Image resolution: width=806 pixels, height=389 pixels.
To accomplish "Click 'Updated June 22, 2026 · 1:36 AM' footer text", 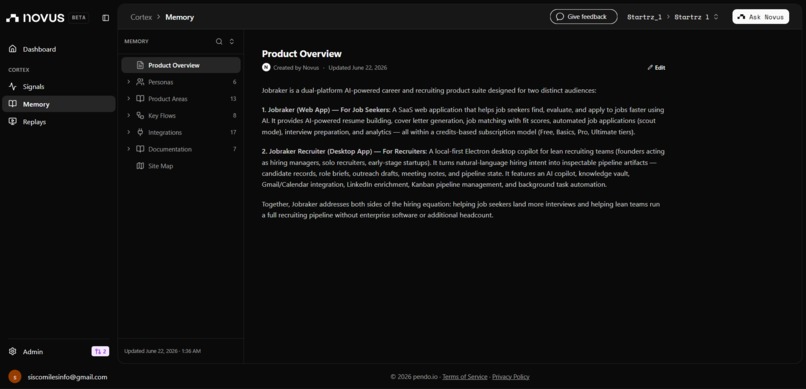I will click(162, 351).
